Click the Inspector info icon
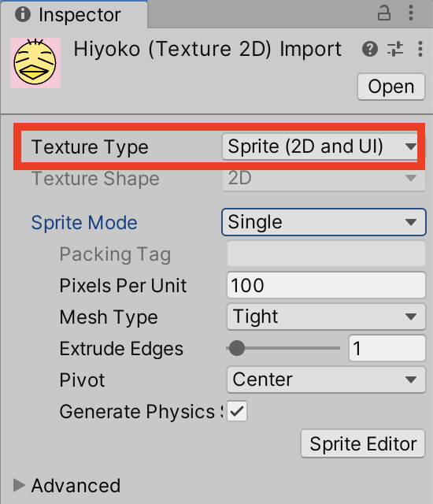This screenshot has height=504, width=433. [x=23, y=14]
